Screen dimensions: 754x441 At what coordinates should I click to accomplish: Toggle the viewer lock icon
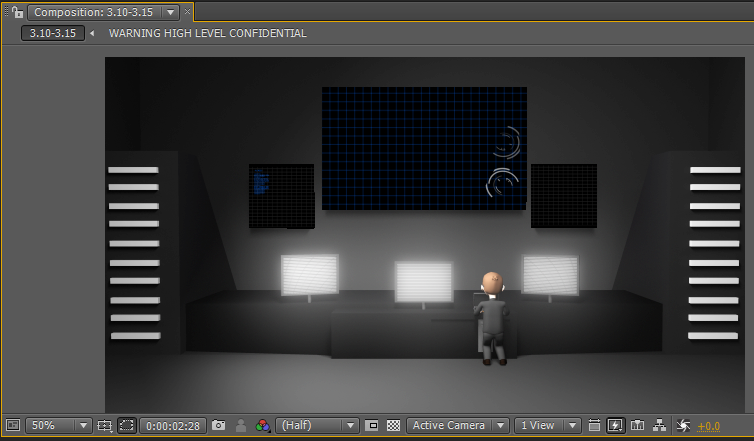tap(15, 13)
